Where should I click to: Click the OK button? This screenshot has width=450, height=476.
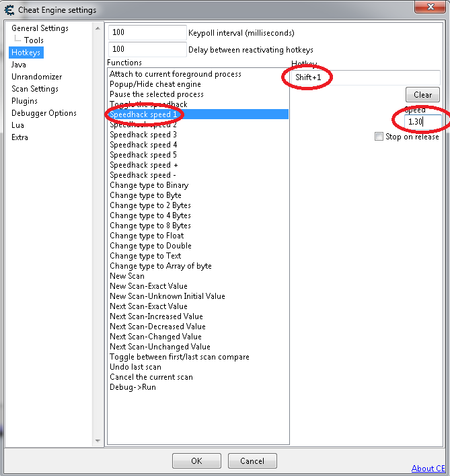click(x=196, y=461)
